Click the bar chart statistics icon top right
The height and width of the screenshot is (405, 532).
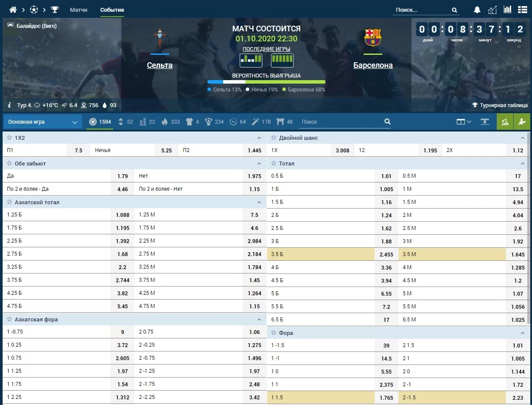507,9
